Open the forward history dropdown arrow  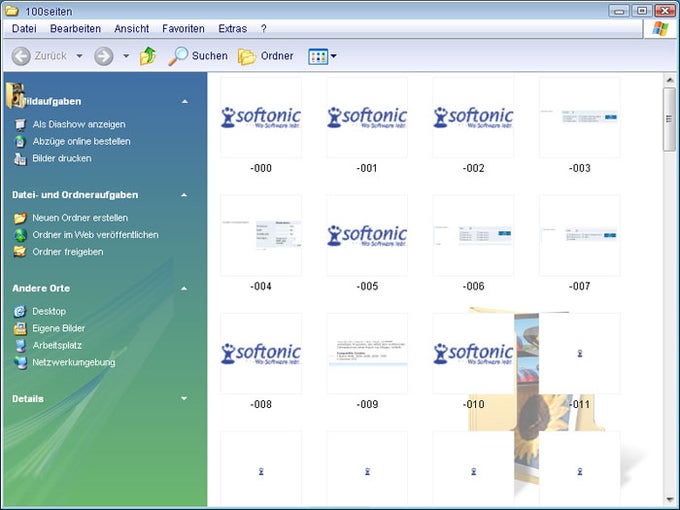coord(126,56)
